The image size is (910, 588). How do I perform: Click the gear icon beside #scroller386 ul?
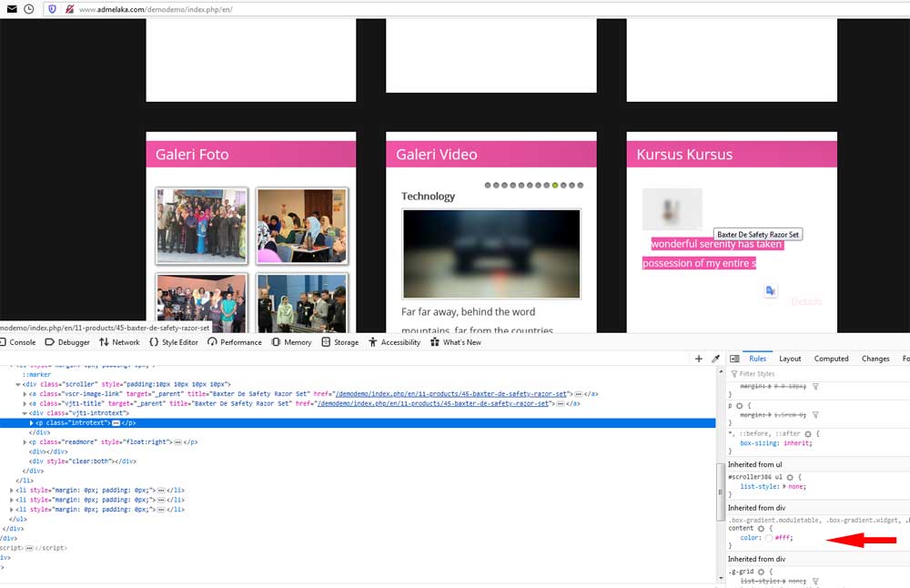[x=790, y=477]
